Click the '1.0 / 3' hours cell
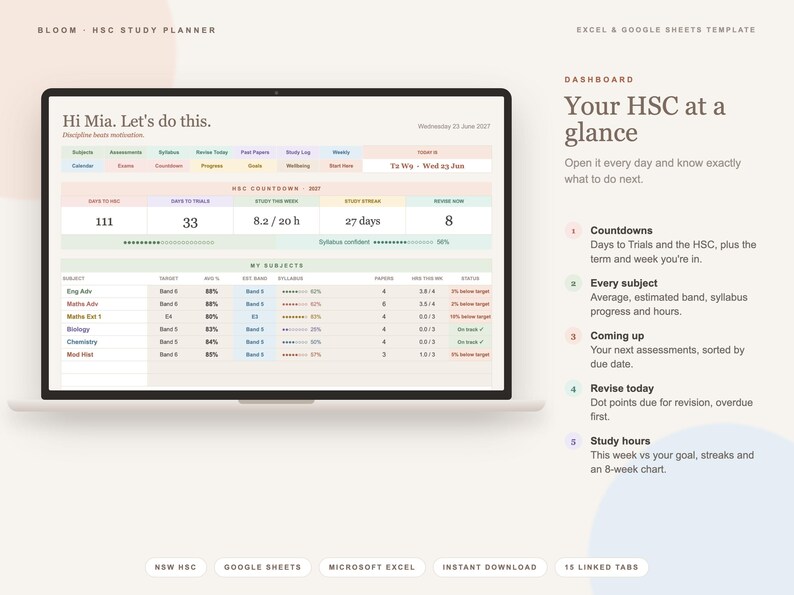This screenshot has width=794, height=595. click(427, 355)
